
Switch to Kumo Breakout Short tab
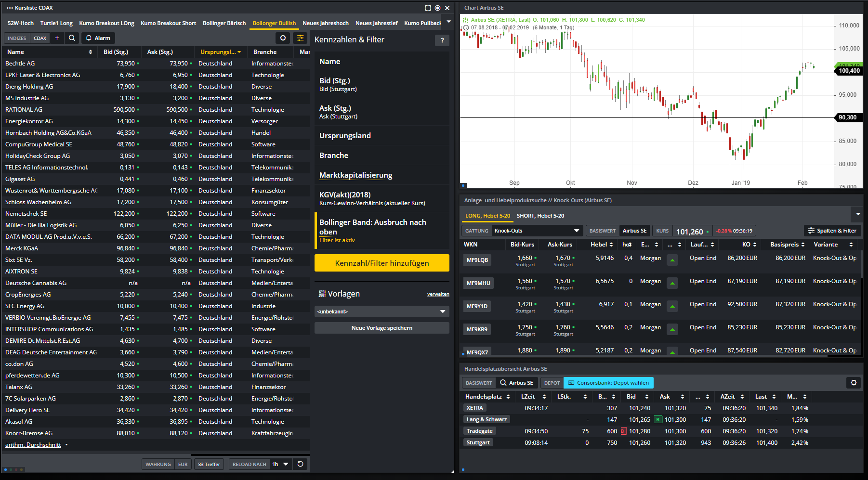tap(168, 23)
